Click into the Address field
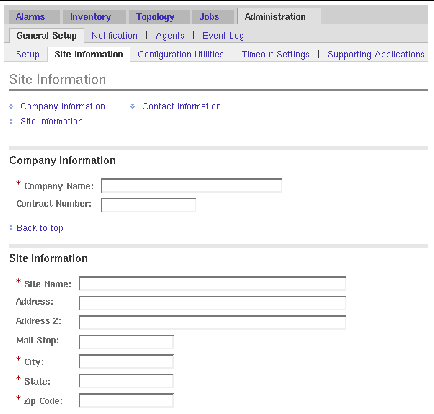434x414 pixels. pos(212,303)
